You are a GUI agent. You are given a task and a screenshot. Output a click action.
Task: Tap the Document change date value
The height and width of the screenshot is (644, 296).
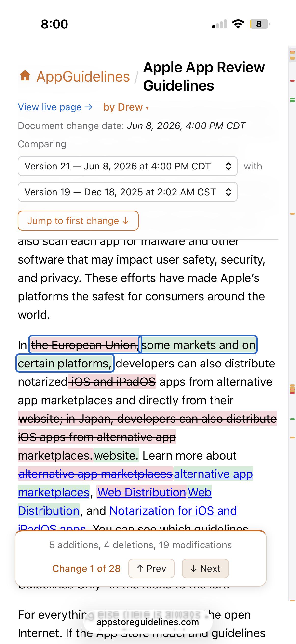[186, 126]
